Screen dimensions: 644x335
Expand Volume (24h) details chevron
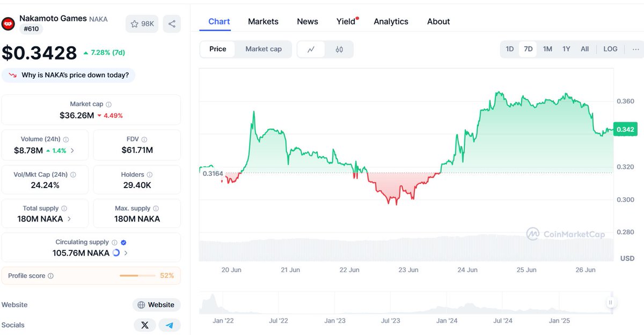tap(72, 151)
